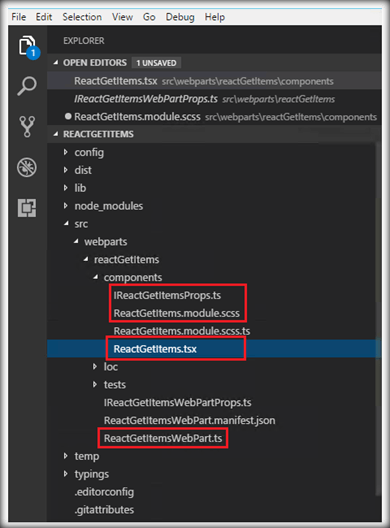Open IReactGetItemsProps.ts in the components folder

(167, 295)
